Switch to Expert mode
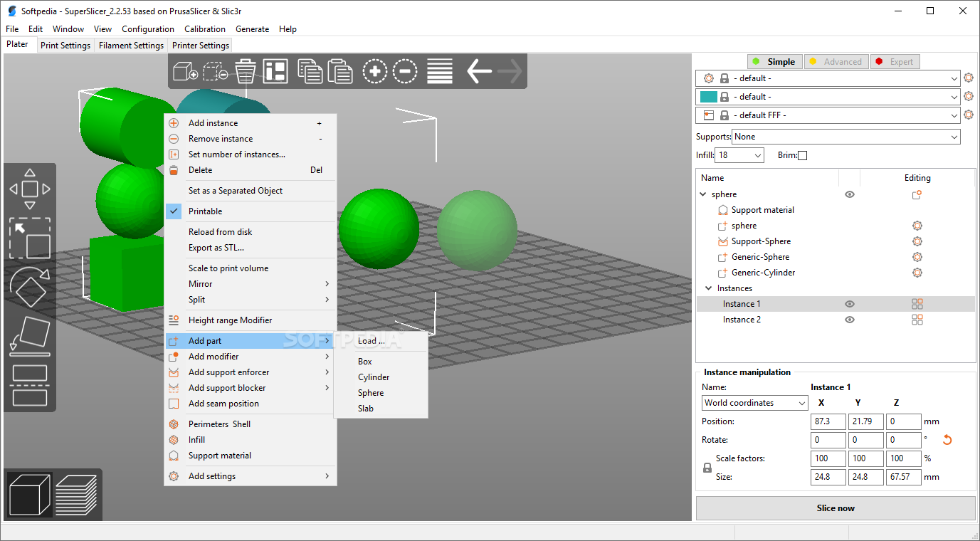Screen dimensions: 980x541 click(x=895, y=62)
